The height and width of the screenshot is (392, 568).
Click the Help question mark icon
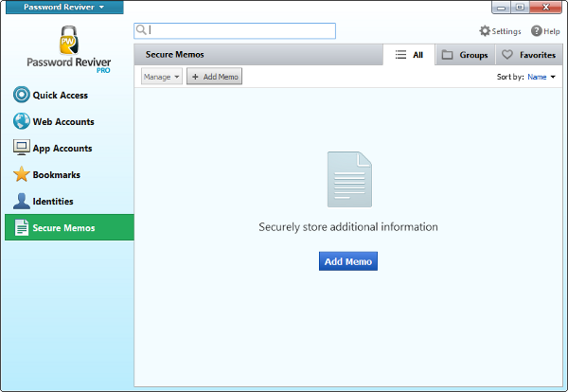[536, 31]
